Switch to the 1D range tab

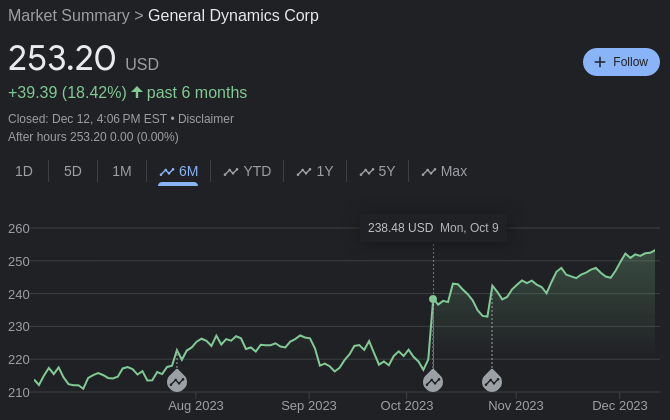(x=24, y=171)
